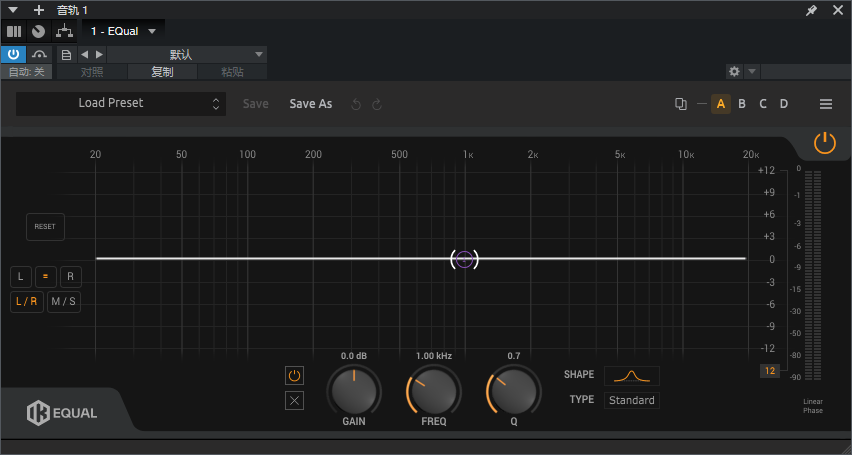The width and height of the screenshot is (852, 455).
Task: Click Save As preset button
Action: pos(311,104)
